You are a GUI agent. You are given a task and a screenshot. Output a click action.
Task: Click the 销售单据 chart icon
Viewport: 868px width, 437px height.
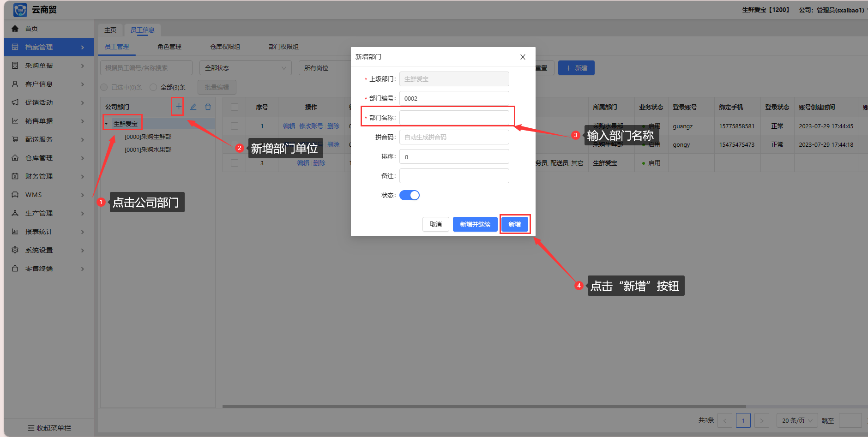tap(15, 121)
